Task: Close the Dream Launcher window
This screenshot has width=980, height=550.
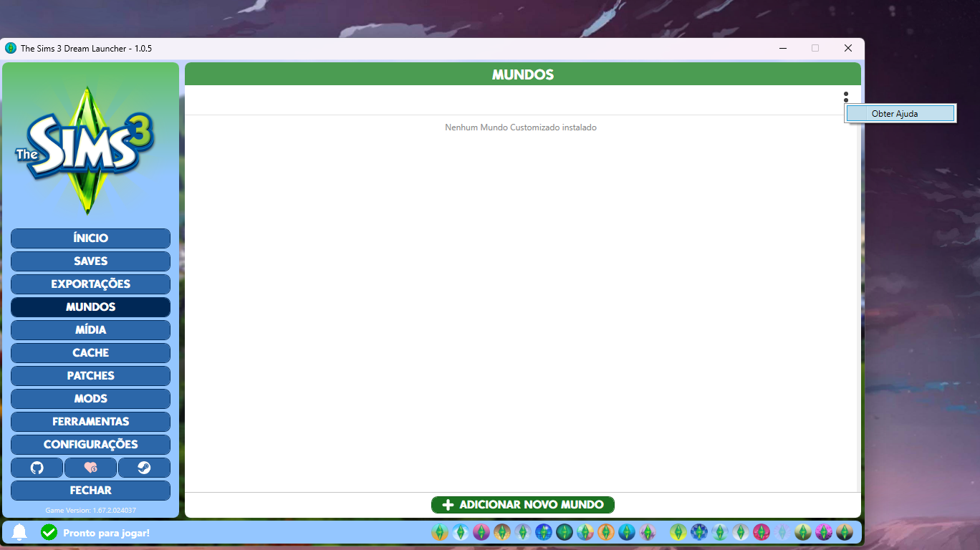Action: [x=848, y=48]
